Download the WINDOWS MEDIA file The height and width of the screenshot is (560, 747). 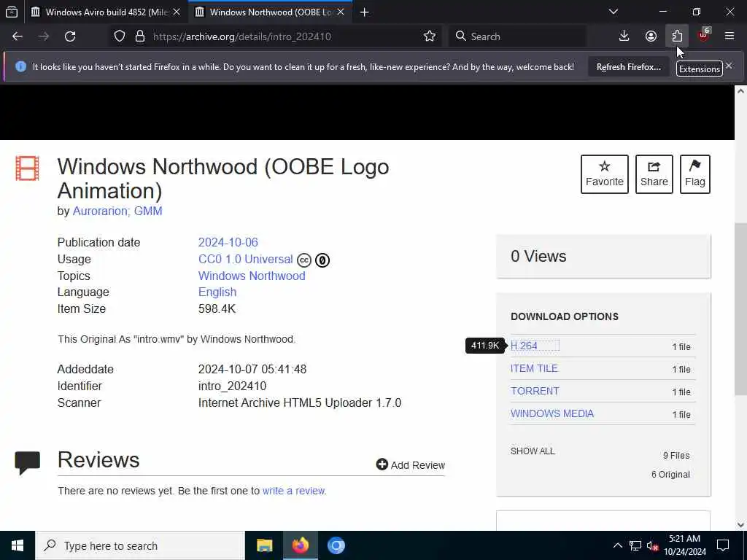[552, 413]
